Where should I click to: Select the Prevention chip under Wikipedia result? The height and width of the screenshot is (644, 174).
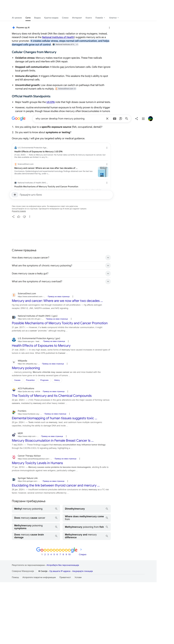(30, 380)
